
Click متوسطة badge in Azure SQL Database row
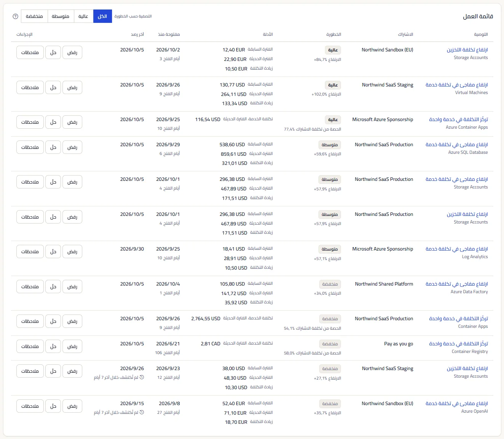coord(330,145)
